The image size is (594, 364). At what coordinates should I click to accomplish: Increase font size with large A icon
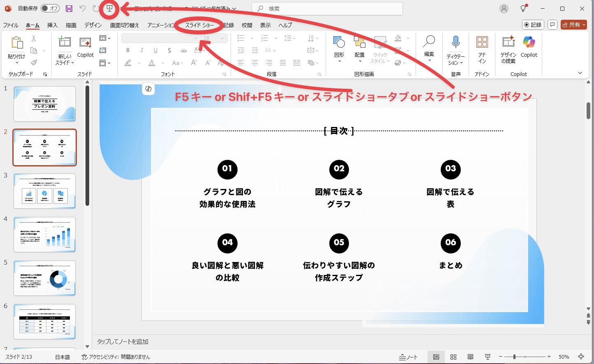click(x=194, y=63)
